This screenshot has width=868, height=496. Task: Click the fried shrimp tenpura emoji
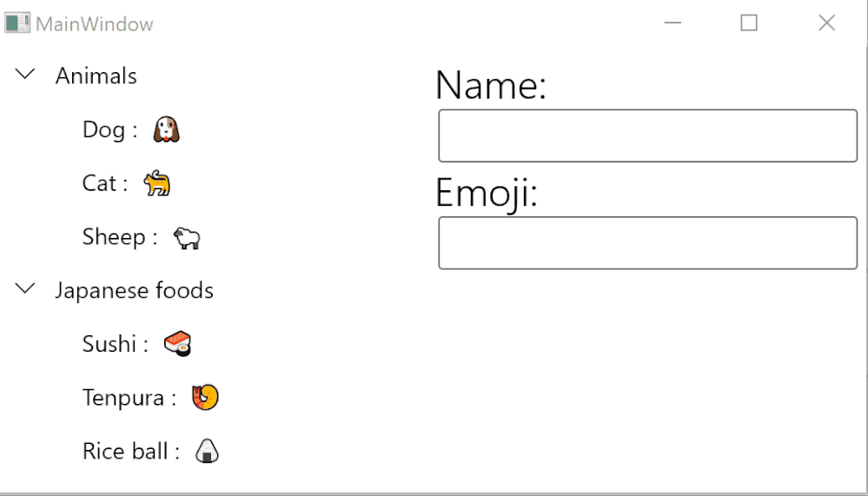pos(205,398)
